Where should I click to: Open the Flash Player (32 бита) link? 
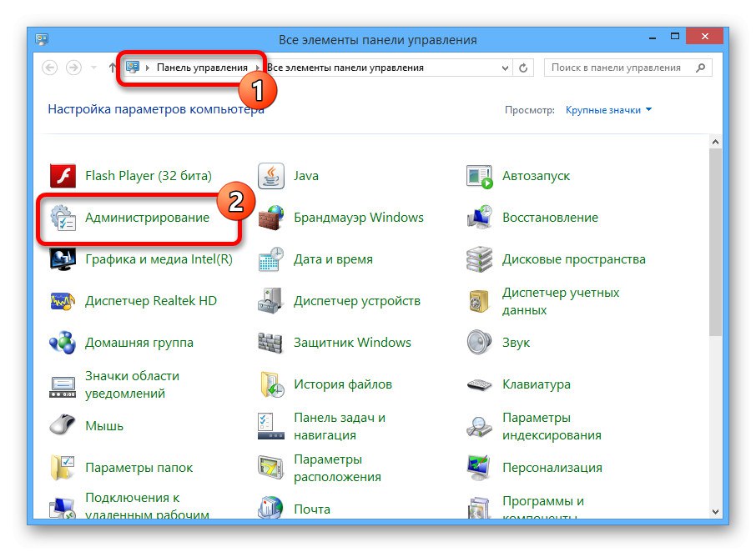(x=149, y=176)
